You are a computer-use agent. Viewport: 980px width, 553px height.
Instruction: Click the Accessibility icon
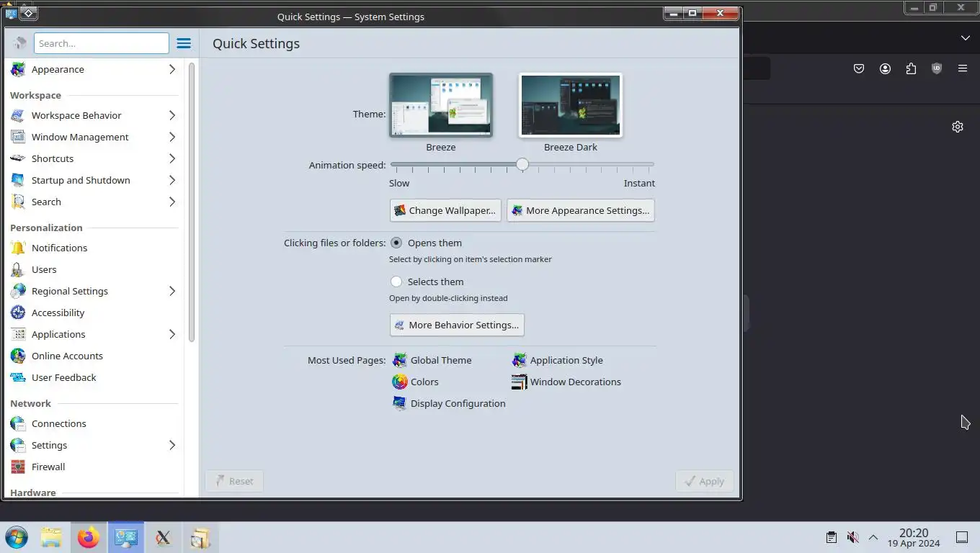pos(18,313)
